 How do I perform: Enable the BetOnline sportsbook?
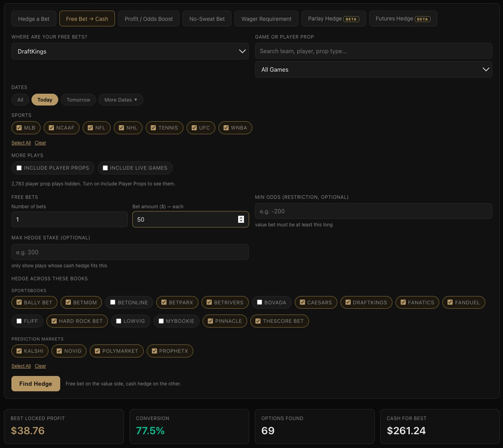coord(113,302)
